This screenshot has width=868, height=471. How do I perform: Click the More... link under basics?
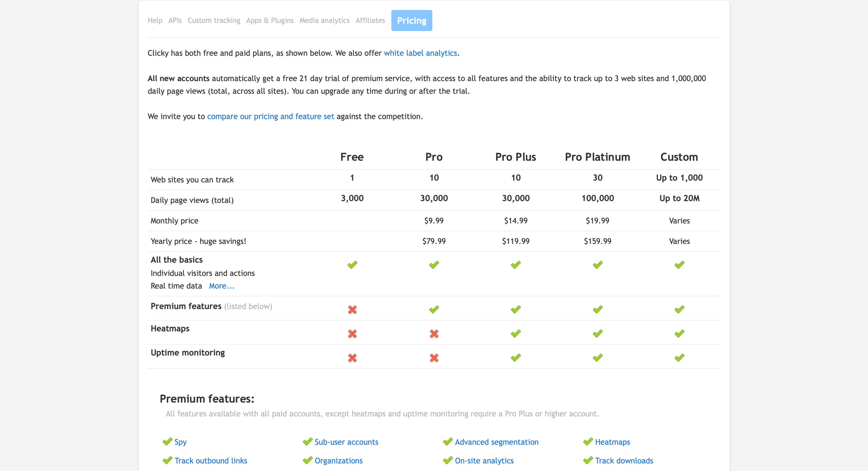tap(222, 286)
